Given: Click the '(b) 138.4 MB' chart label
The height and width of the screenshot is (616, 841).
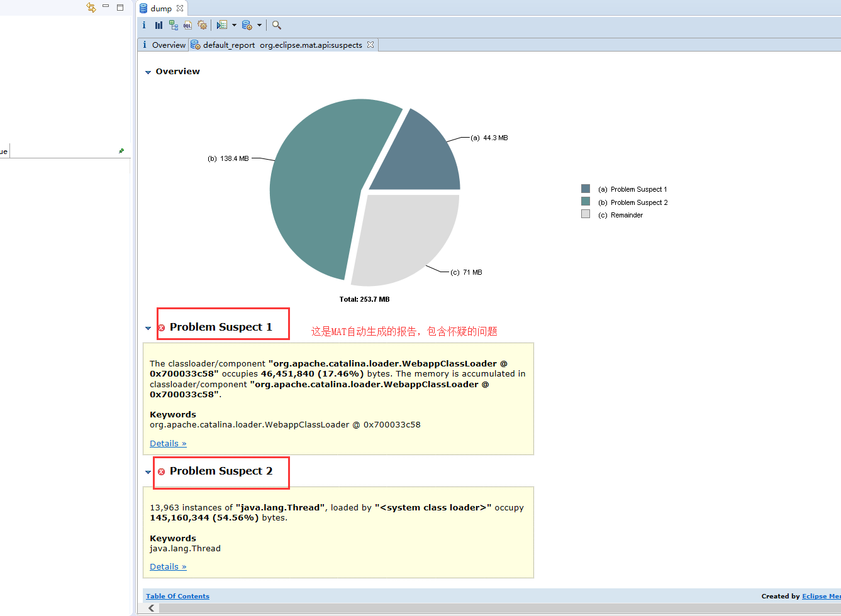Looking at the screenshot, I should (228, 158).
